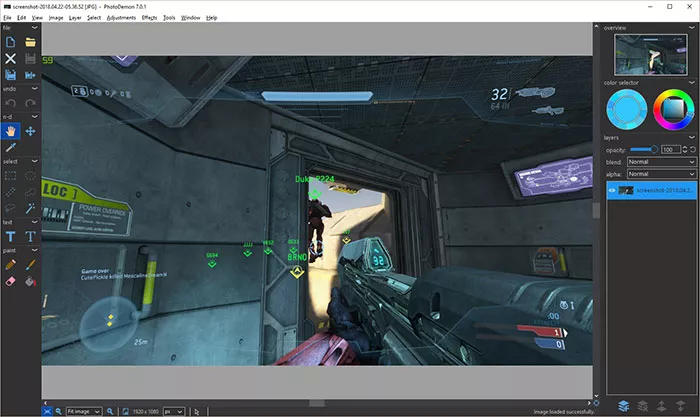700x417 pixels.
Task: Click the New image file icon
Action: pyautogui.click(x=10, y=42)
